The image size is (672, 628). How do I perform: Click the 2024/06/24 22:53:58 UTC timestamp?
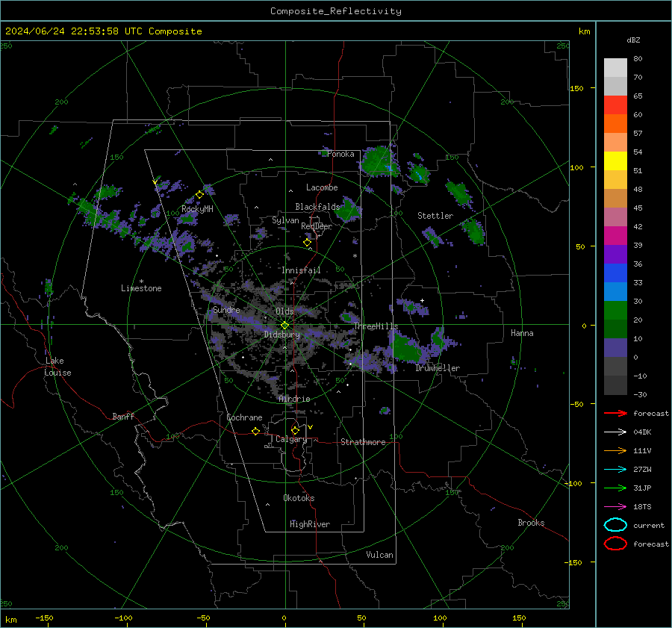coord(103,31)
